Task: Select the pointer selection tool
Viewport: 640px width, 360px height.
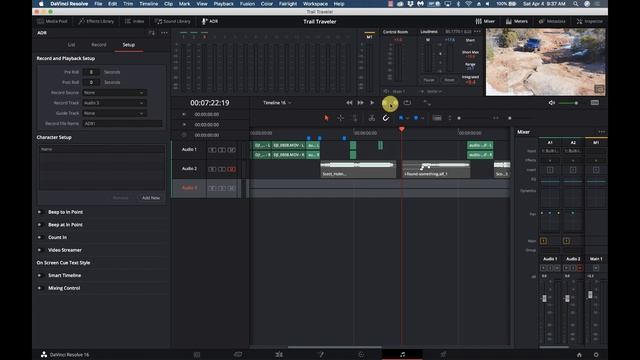Action: click(326, 118)
